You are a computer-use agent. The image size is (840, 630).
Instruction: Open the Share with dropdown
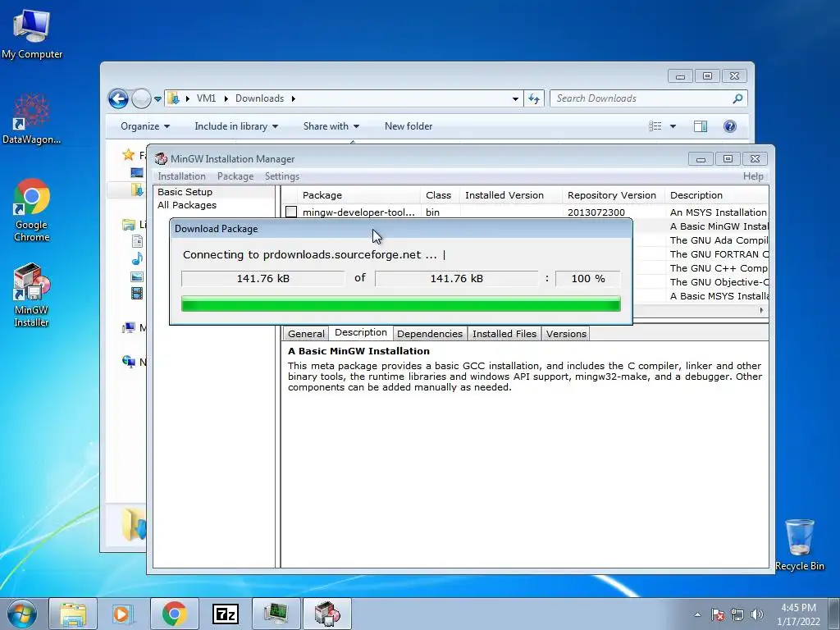331,126
